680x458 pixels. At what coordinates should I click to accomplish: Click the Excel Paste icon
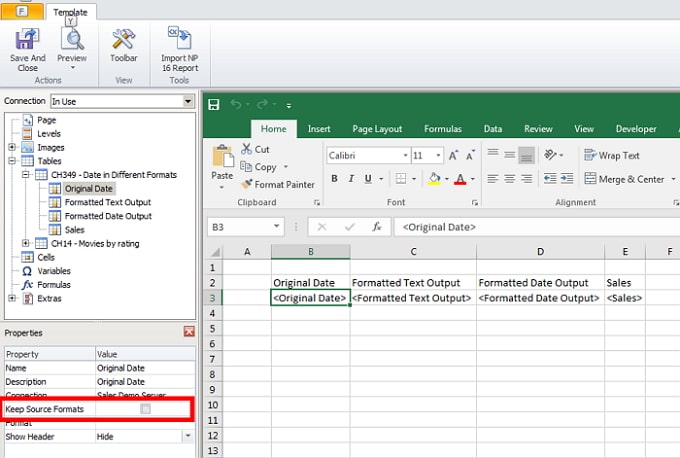pyautogui.click(x=222, y=159)
